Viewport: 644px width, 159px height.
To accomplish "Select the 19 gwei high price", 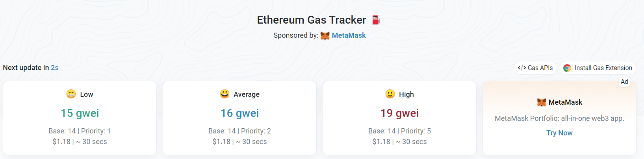I will pos(399,113).
